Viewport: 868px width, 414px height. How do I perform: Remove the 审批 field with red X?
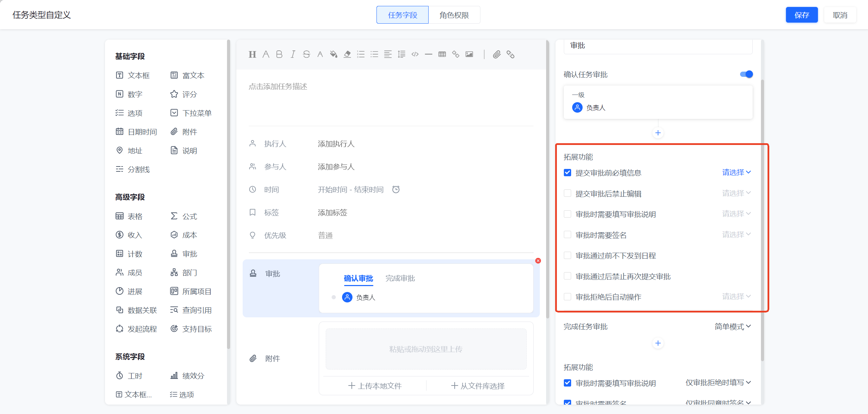click(538, 261)
